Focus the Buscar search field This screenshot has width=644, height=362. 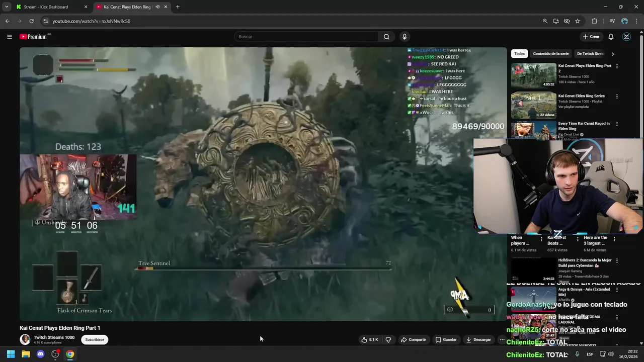[x=306, y=37]
